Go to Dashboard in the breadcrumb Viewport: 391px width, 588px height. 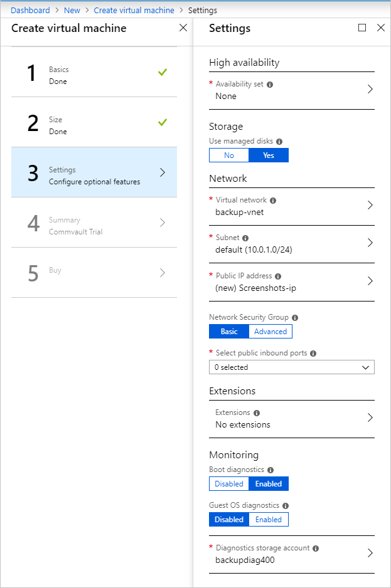30,11
